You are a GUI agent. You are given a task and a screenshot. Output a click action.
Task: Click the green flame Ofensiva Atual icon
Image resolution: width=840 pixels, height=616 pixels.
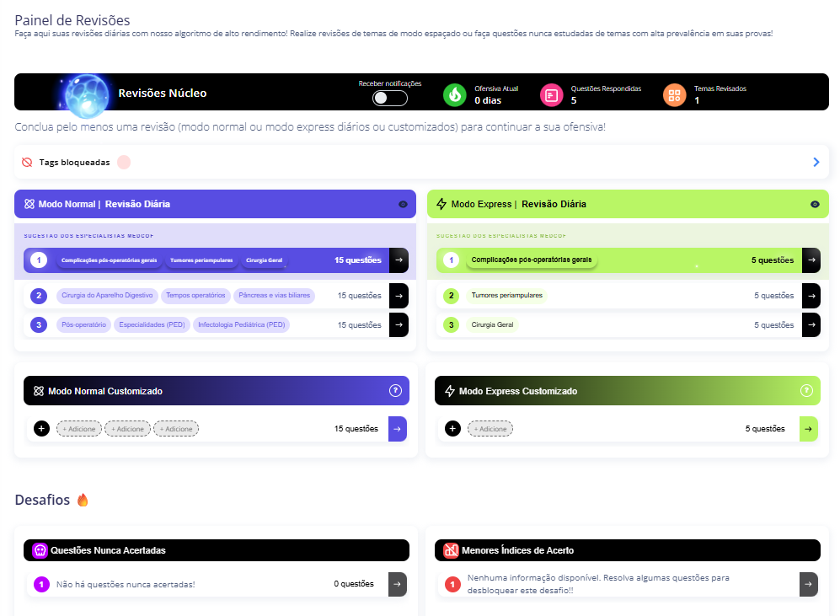pos(455,95)
